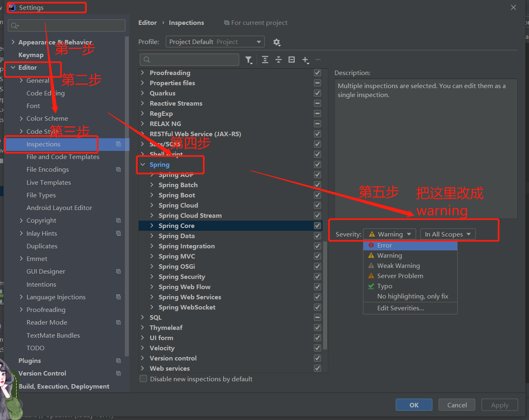Screen dimensions: 529x420
Task: Click the Apply button
Action: point(500,405)
